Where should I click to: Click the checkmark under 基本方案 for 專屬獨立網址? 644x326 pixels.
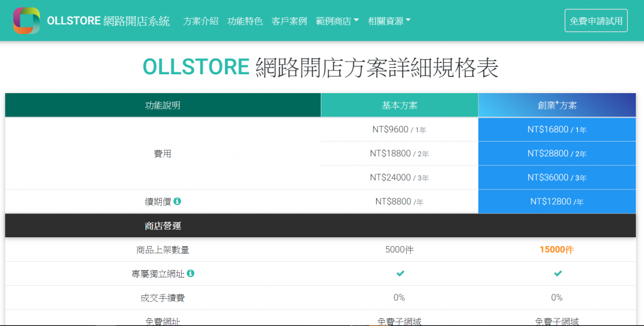click(400, 273)
